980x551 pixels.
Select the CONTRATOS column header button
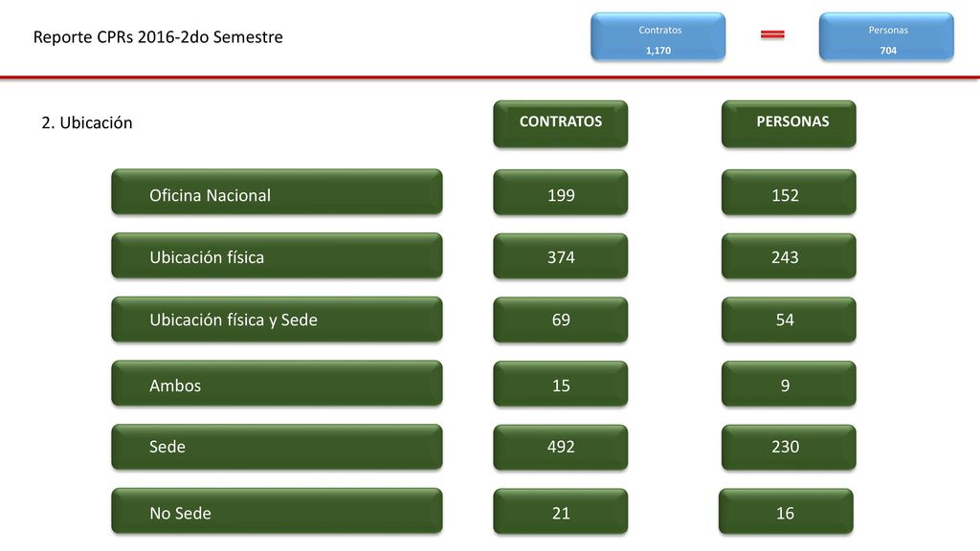[561, 123]
